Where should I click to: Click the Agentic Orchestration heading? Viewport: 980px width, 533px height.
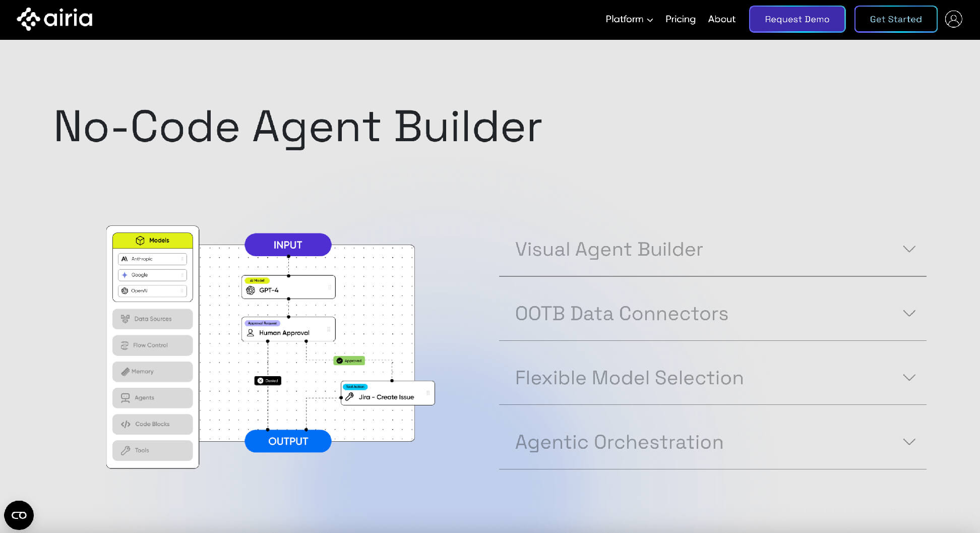pyautogui.click(x=619, y=442)
